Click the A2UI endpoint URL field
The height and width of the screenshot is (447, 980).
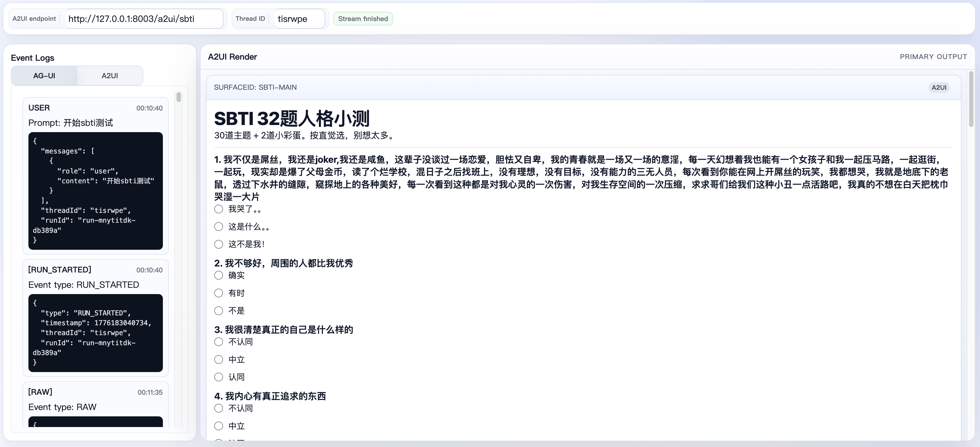(x=144, y=19)
